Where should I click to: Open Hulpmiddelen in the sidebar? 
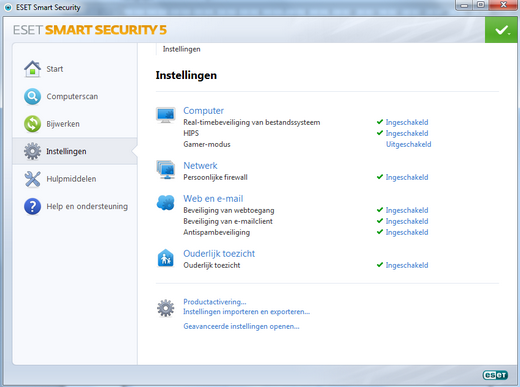tap(71, 179)
